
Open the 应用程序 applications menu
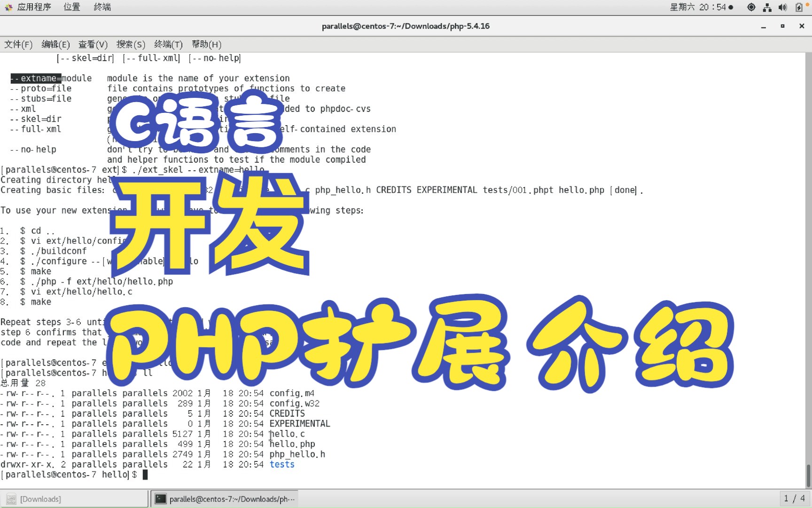click(x=34, y=7)
